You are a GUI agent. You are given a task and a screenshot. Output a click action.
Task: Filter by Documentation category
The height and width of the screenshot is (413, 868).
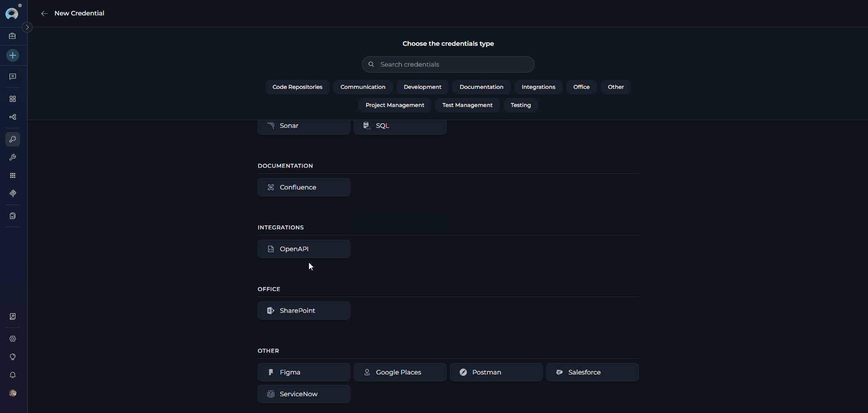coord(481,87)
